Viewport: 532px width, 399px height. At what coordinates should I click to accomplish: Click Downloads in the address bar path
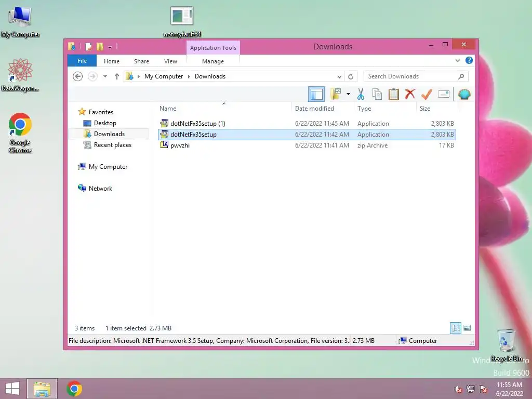[210, 76]
